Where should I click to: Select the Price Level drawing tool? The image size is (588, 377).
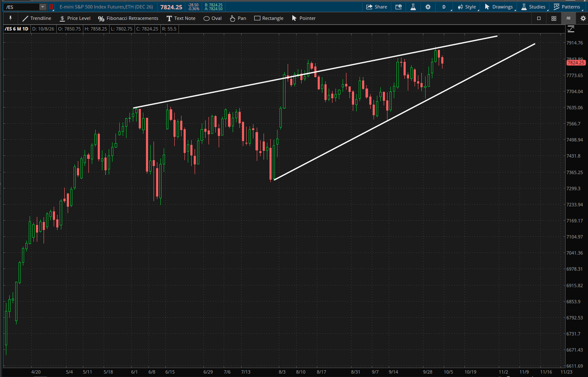point(75,18)
